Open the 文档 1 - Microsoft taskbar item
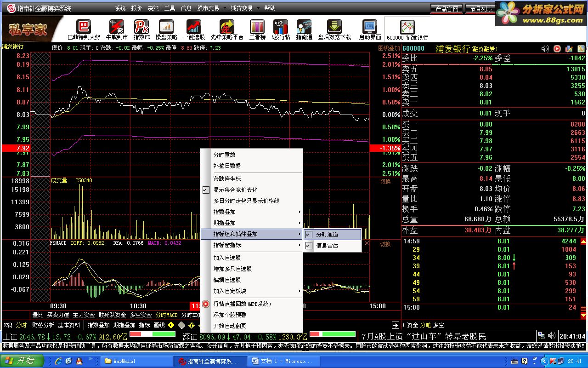Screen dimensions: 588x368 pos(285,361)
